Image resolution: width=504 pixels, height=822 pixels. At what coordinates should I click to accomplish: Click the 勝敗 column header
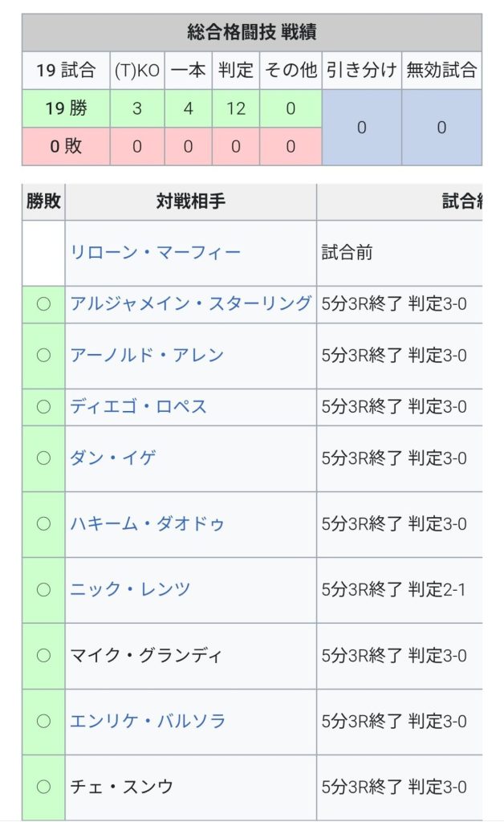[43, 201]
